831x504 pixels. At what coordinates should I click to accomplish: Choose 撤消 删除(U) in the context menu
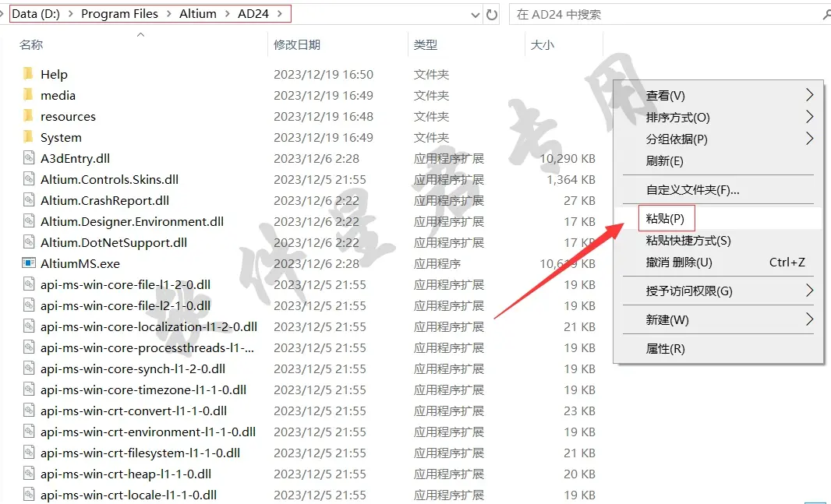(x=718, y=262)
